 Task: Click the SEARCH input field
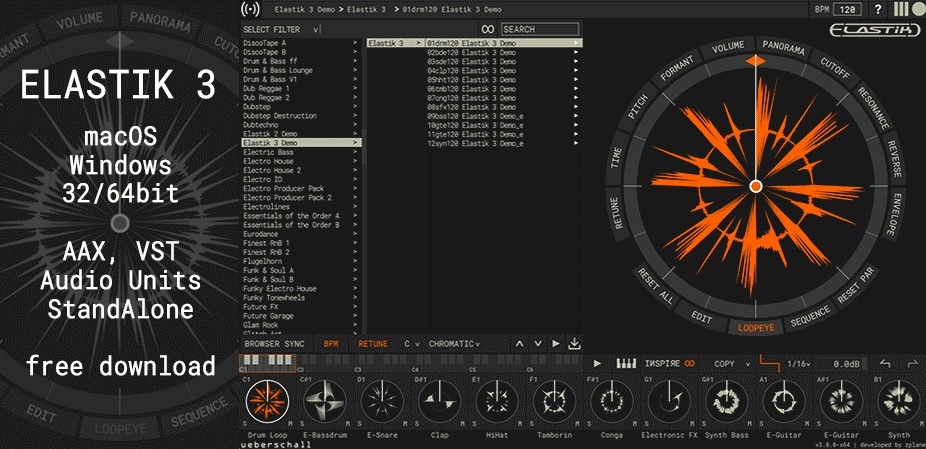(x=539, y=30)
